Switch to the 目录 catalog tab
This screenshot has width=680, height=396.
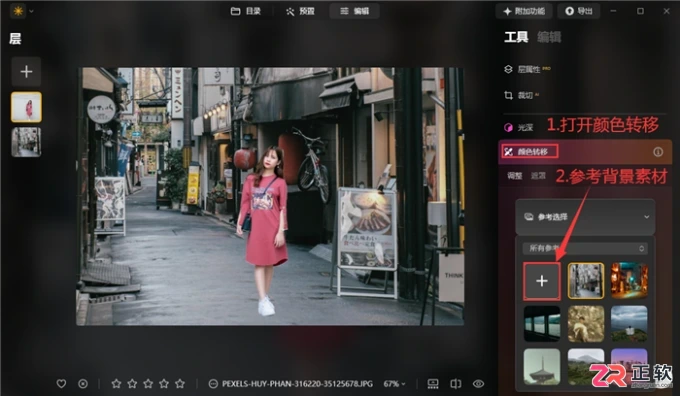tap(245, 11)
